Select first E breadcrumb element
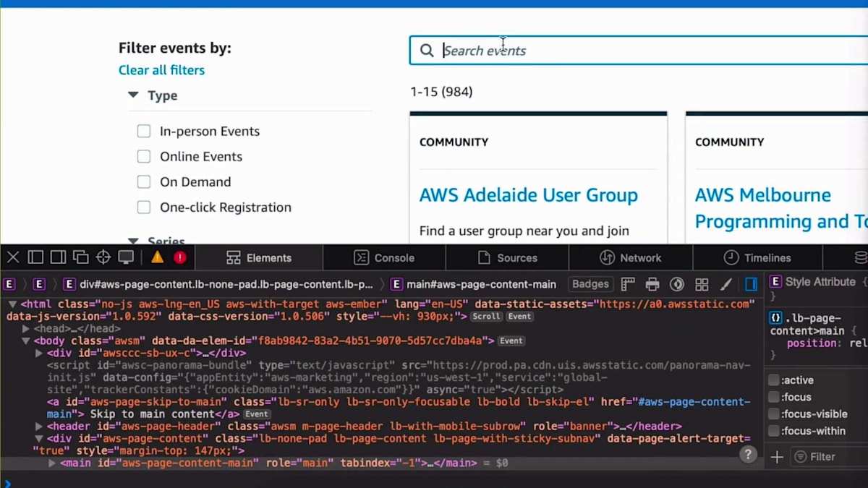868x488 pixels. [10, 284]
